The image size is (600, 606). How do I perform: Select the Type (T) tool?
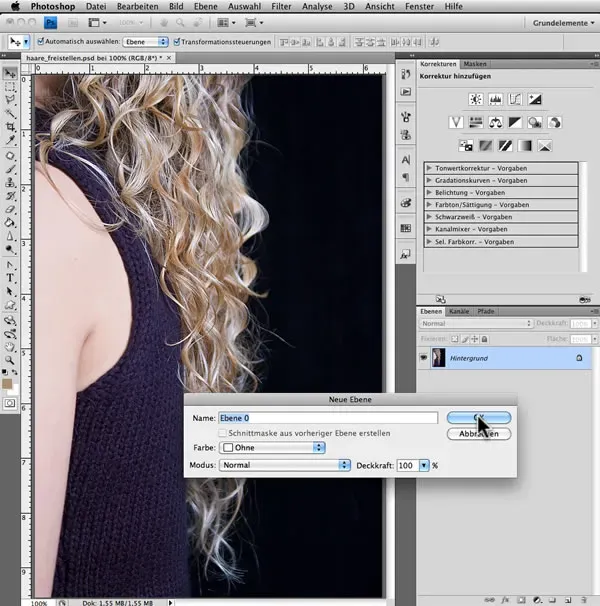click(10, 277)
